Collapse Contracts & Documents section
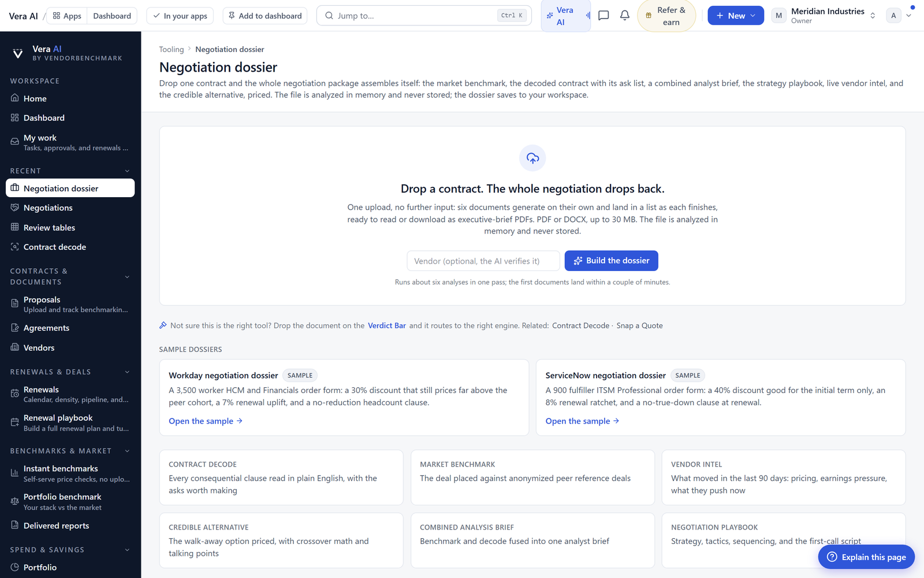The width and height of the screenshot is (924, 578). pos(127,277)
